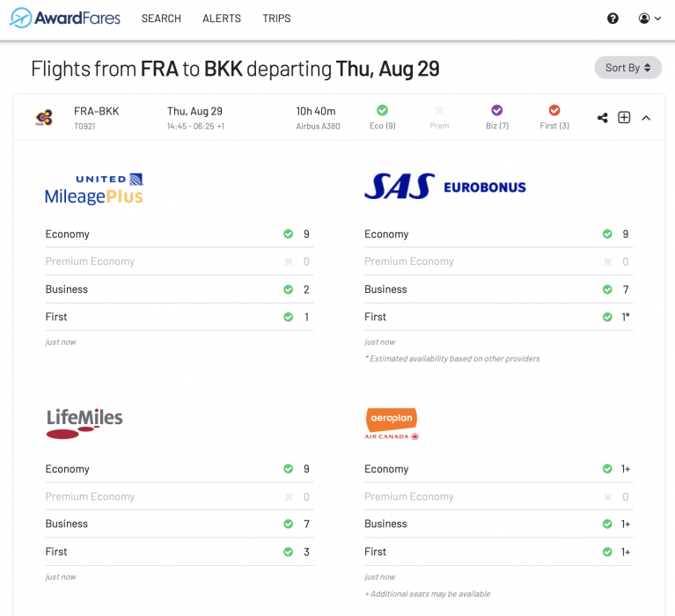Click the LifeMiles logo
Screen dimensions: 675x616
click(84, 422)
